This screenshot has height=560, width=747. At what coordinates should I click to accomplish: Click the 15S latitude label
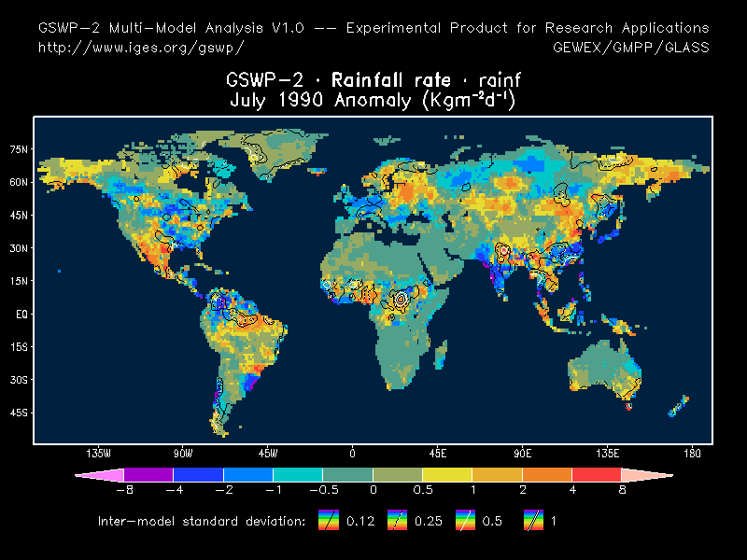[19, 347]
